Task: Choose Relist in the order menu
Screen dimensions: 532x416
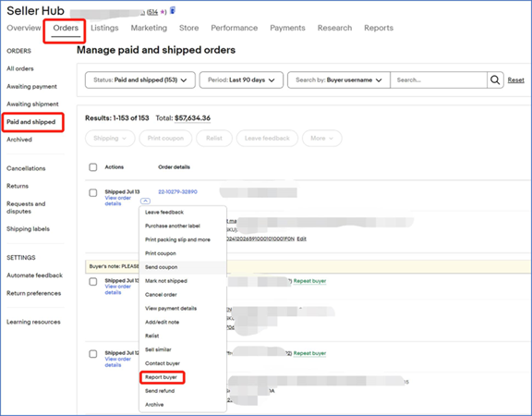Action: coord(152,336)
